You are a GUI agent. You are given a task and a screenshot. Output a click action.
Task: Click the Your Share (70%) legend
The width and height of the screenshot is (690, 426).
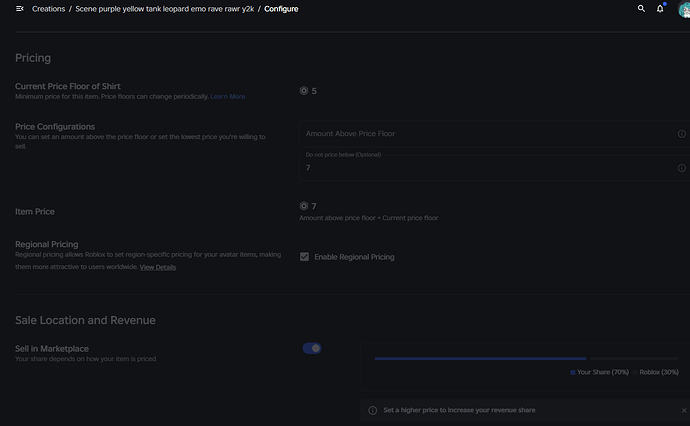point(599,372)
